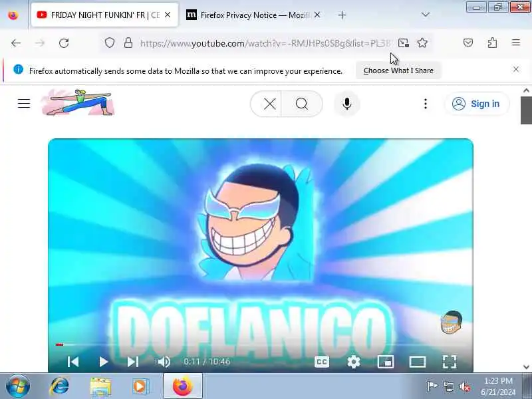
Task: Open network status tray icon
Action: pos(448,386)
